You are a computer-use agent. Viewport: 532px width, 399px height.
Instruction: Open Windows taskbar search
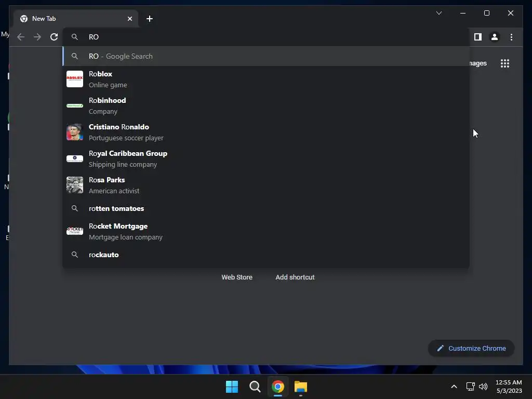click(x=255, y=387)
